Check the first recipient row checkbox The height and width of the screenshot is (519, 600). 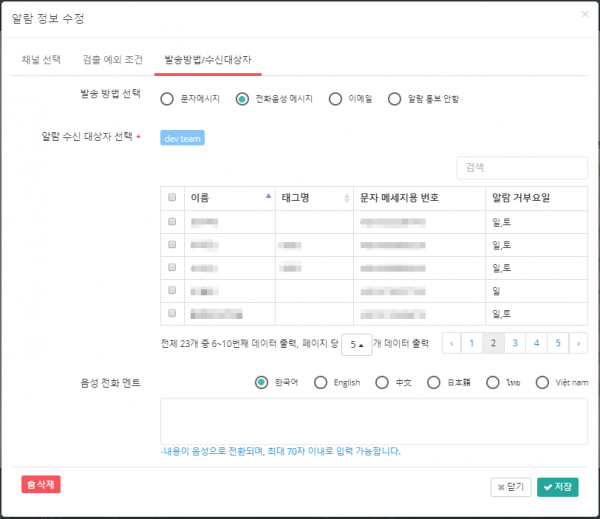pyautogui.click(x=172, y=222)
